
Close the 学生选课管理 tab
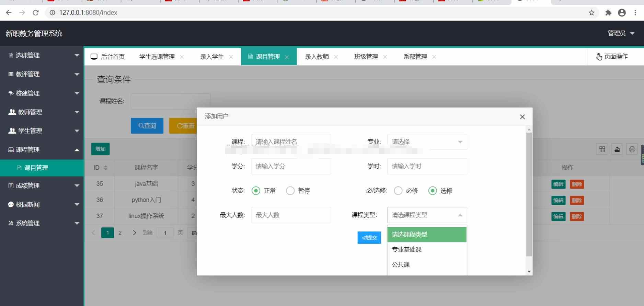tap(182, 57)
